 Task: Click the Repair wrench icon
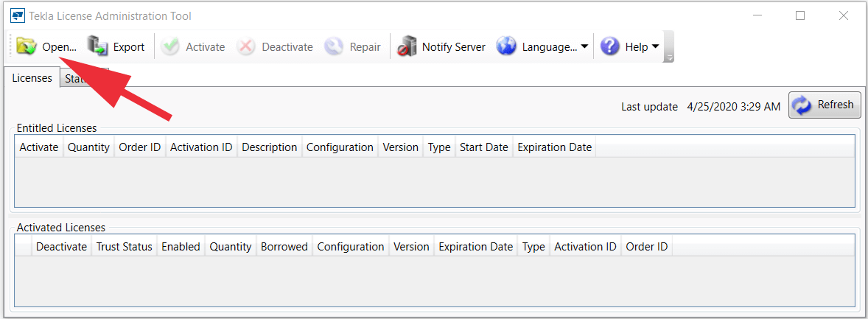coord(334,47)
